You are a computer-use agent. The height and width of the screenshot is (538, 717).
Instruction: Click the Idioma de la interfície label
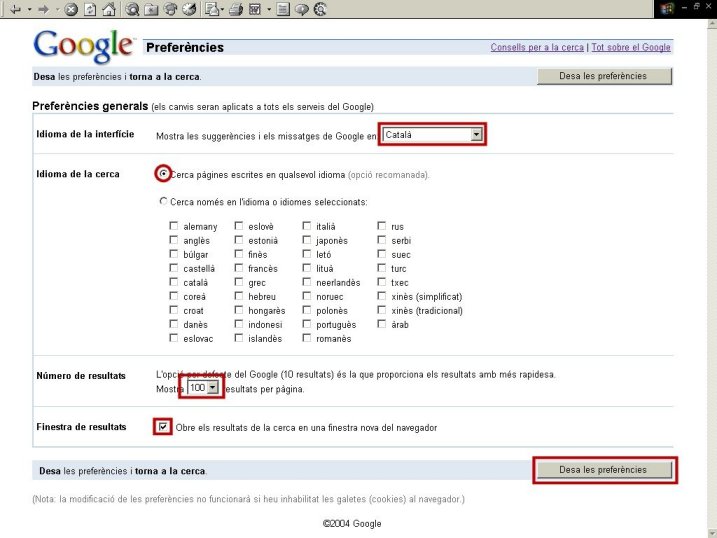coord(85,134)
